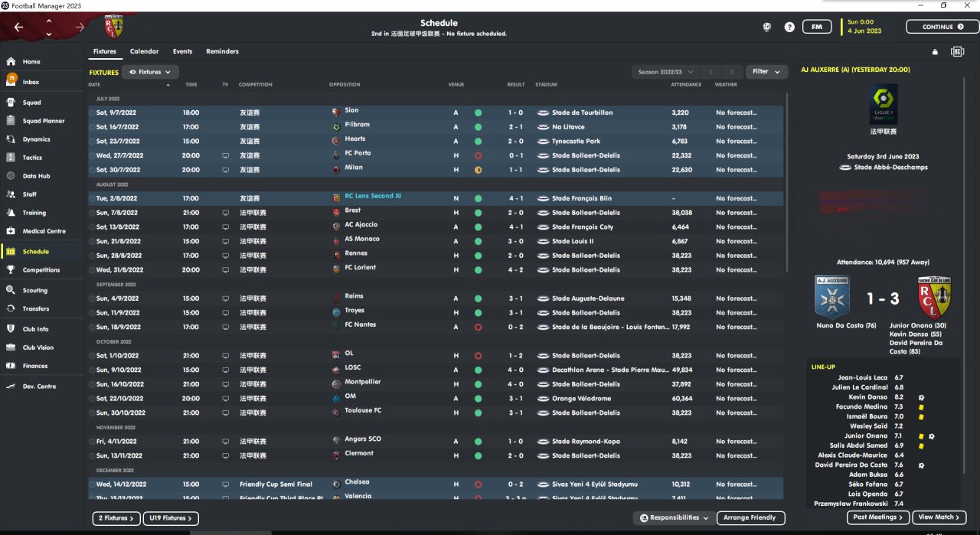Open the FM menu button

[817, 27]
